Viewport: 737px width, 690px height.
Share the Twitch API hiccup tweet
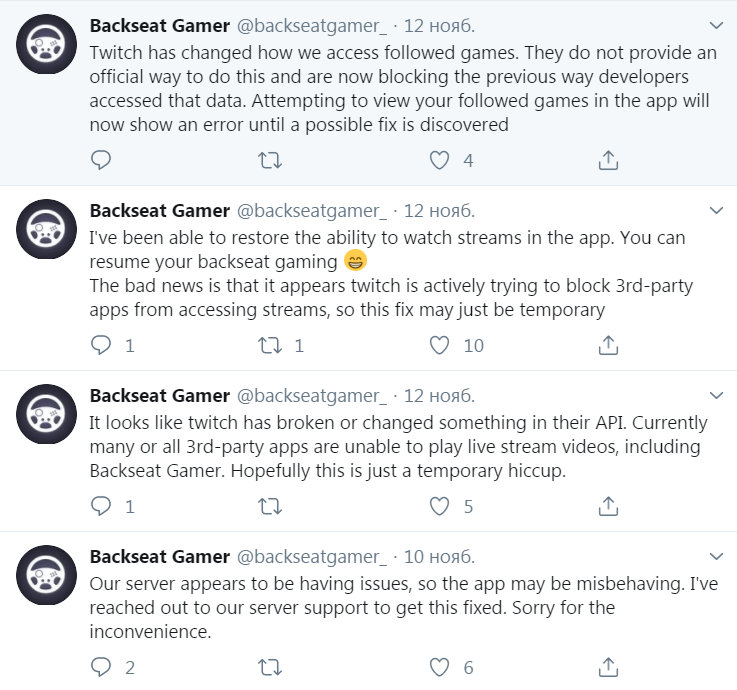coord(608,506)
